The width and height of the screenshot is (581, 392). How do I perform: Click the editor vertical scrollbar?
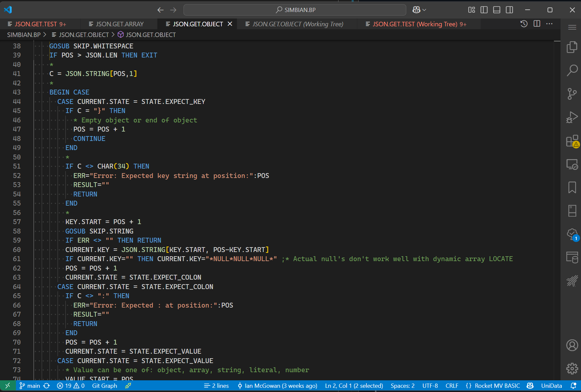point(557,210)
